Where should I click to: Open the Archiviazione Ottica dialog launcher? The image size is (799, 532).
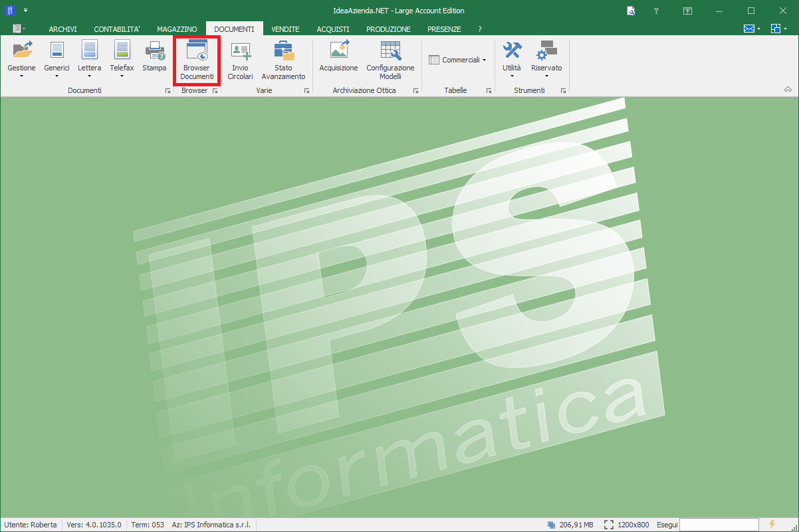pyautogui.click(x=415, y=90)
